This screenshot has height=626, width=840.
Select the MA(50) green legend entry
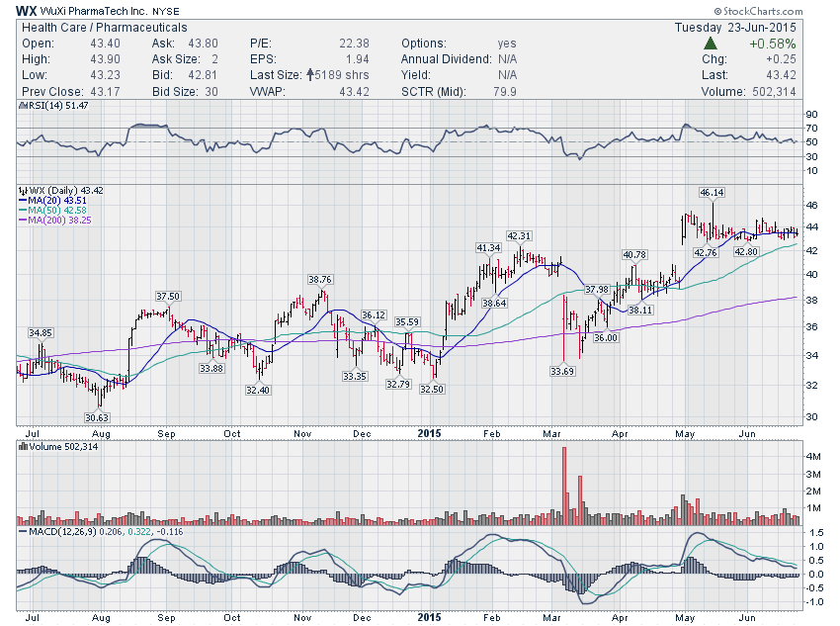pos(52,210)
